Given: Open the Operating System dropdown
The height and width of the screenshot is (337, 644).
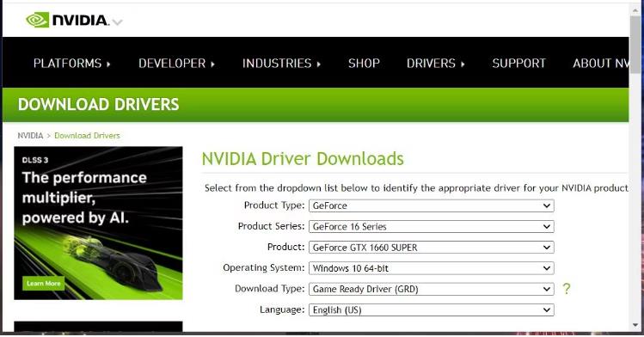Looking at the screenshot, I should pos(432,268).
